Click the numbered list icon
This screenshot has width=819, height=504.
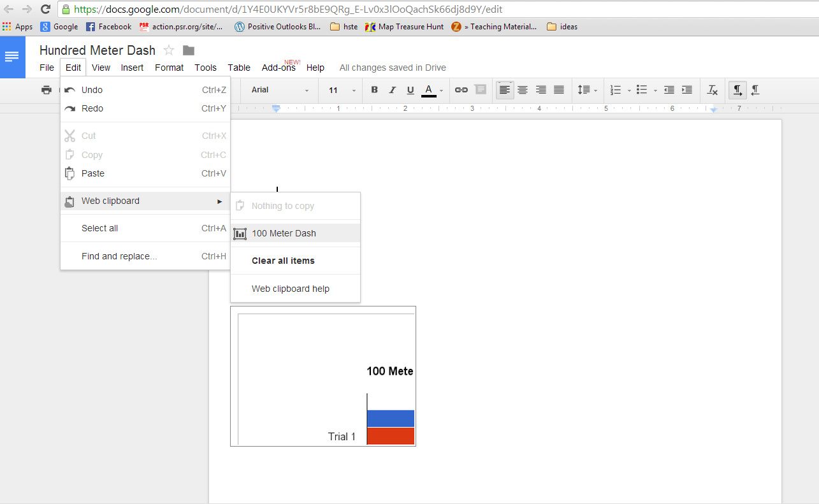click(615, 90)
